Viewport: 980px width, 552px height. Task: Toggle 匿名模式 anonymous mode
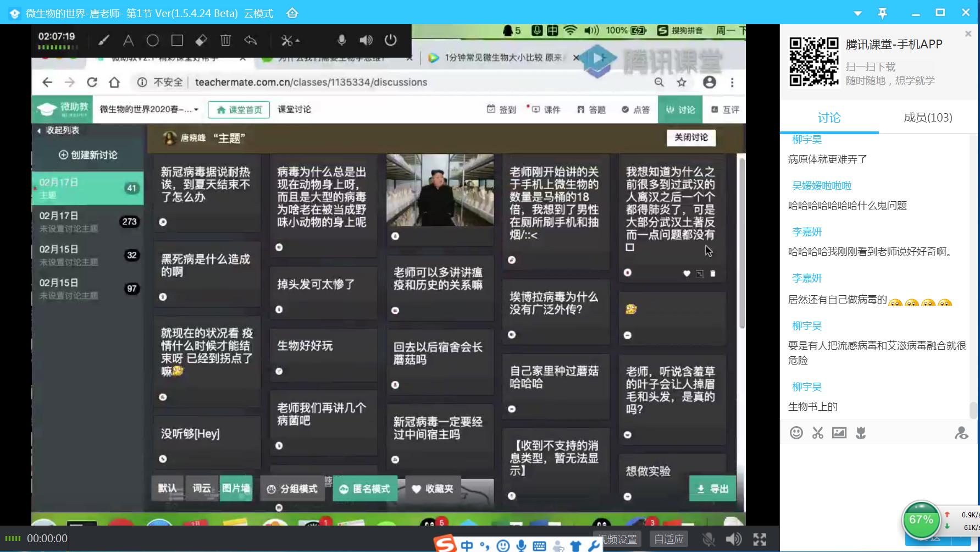[x=365, y=489]
